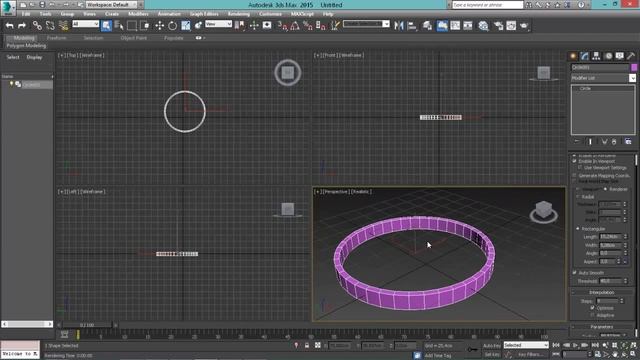Open the named selection sets dropdown
Screen dimensions: 640x360
367,24
